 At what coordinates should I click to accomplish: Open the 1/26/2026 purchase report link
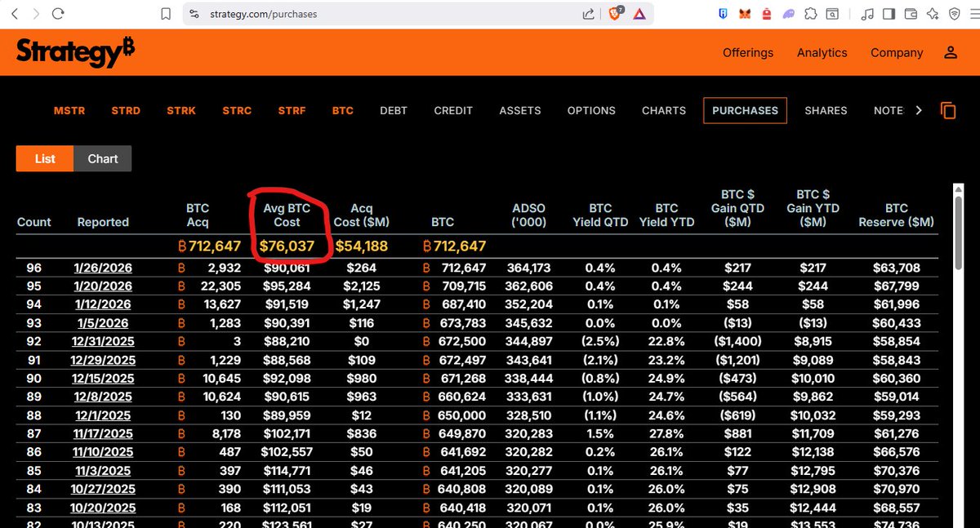coord(103,268)
